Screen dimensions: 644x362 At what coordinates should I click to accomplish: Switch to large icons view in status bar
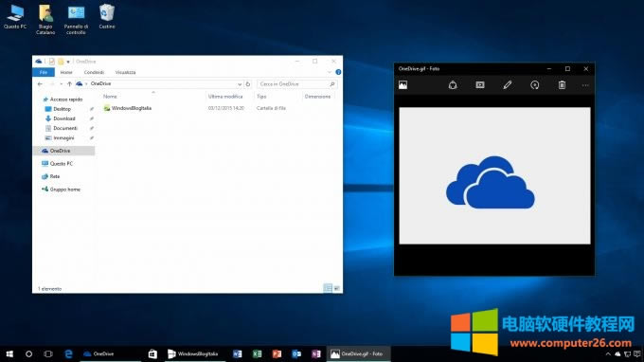tap(336, 288)
